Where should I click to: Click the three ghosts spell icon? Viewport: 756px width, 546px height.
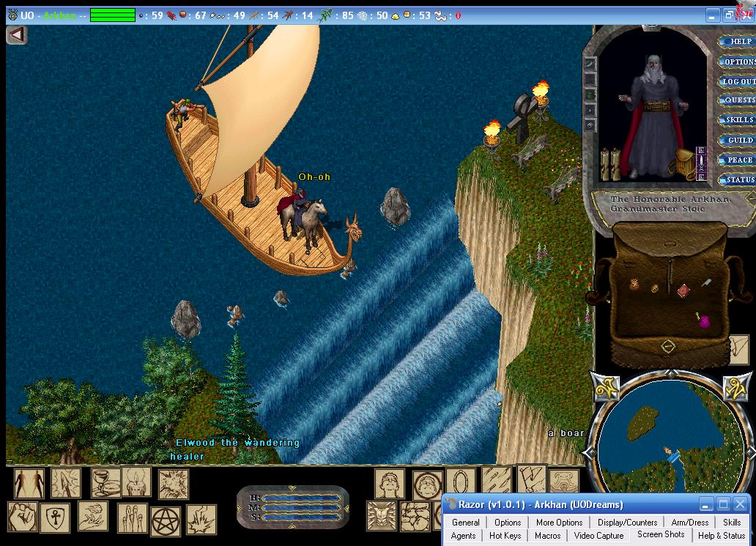(132, 518)
